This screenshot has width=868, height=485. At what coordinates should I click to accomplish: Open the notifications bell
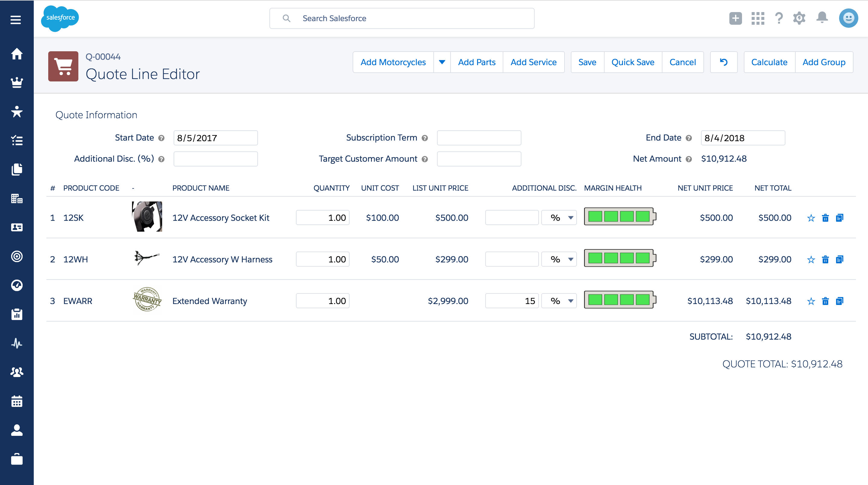(x=822, y=17)
